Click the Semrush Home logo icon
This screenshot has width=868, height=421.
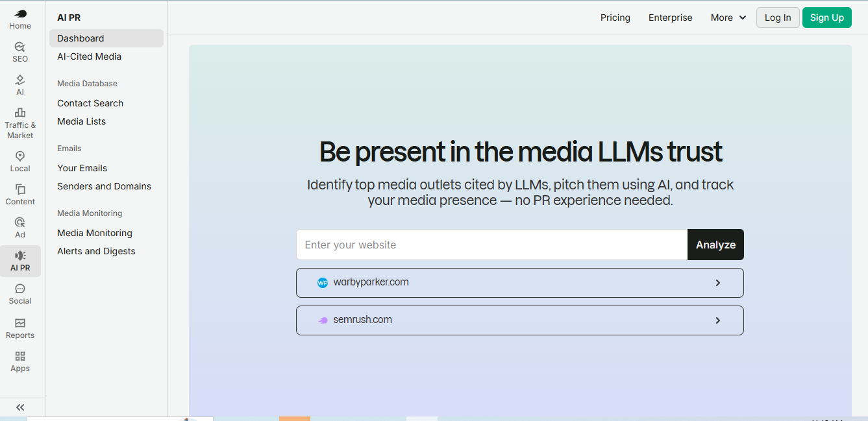click(20, 14)
